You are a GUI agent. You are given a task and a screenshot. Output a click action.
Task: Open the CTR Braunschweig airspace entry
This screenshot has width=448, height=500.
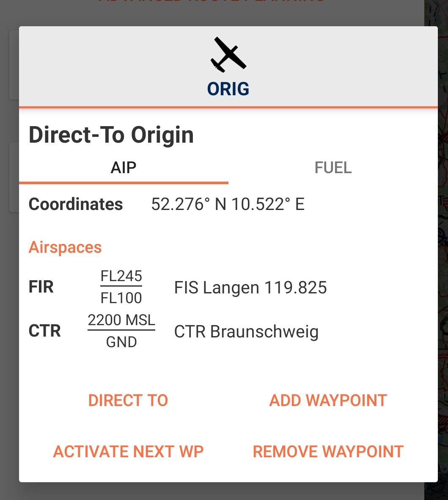[246, 331]
